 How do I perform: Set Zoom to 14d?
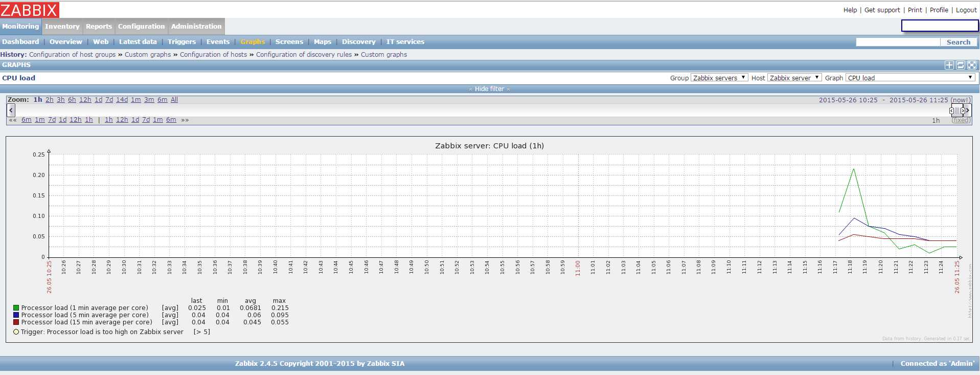pyautogui.click(x=122, y=100)
